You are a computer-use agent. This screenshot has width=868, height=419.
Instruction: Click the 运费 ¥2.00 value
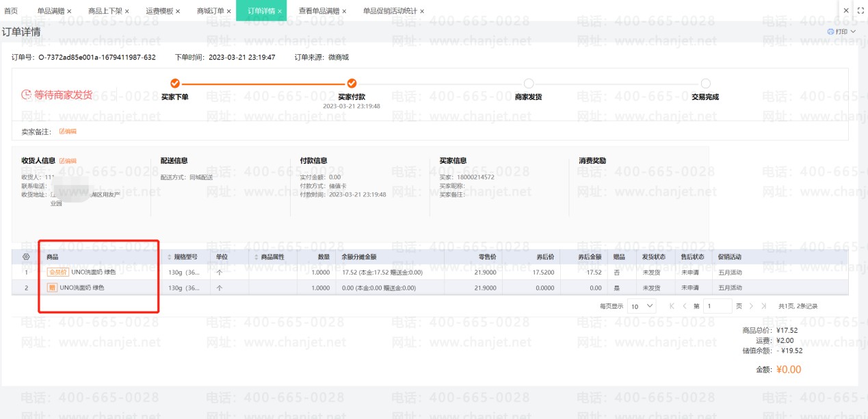785,340
